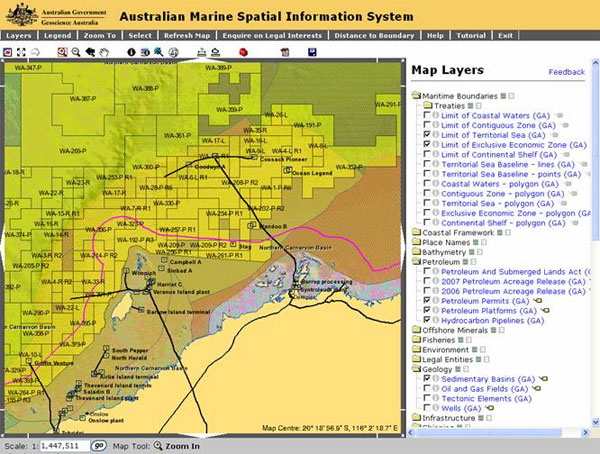Uncheck Petroleum Permits layer checkbox
The height and width of the screenshot is (454, 600).
pos(427,300)
